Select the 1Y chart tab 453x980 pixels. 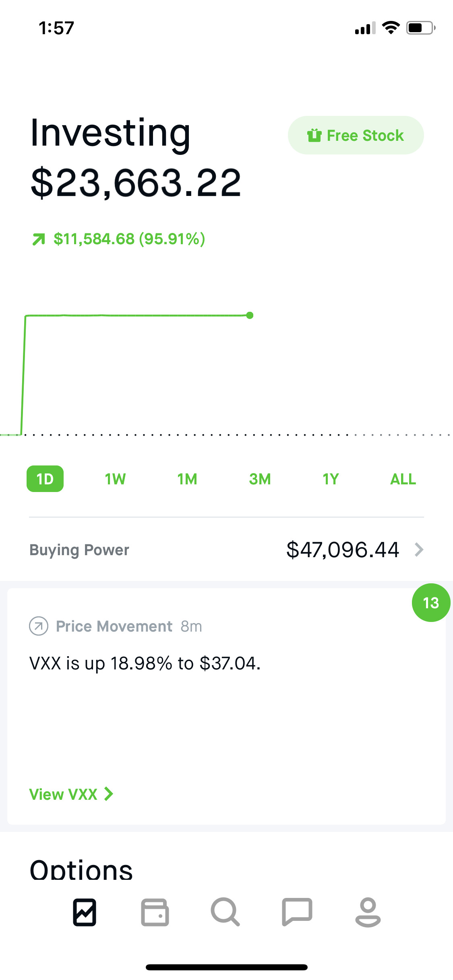click(x=331, y=479)
